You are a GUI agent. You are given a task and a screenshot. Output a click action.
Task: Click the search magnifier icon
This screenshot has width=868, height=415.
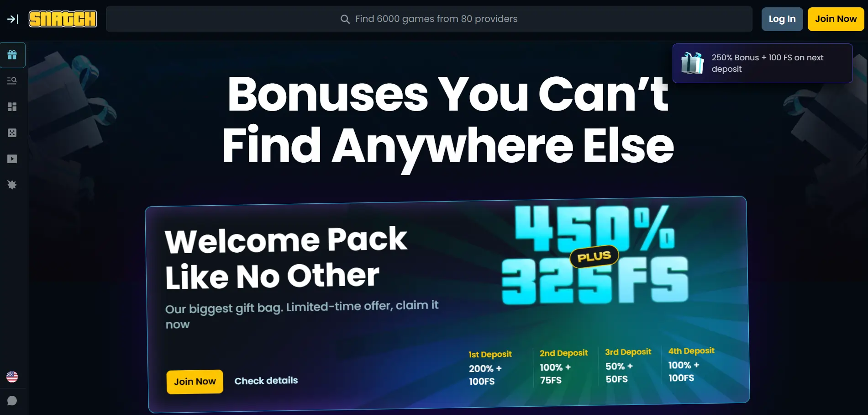[345, 19]
